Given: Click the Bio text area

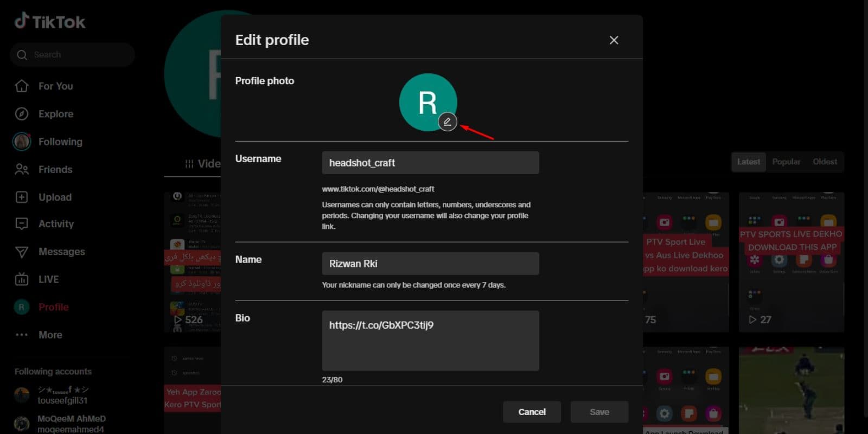Looking at the screenshot, I should point(430,341).
